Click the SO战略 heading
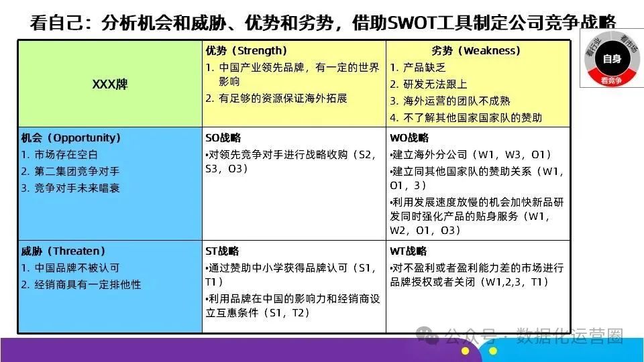 point(223,138)
